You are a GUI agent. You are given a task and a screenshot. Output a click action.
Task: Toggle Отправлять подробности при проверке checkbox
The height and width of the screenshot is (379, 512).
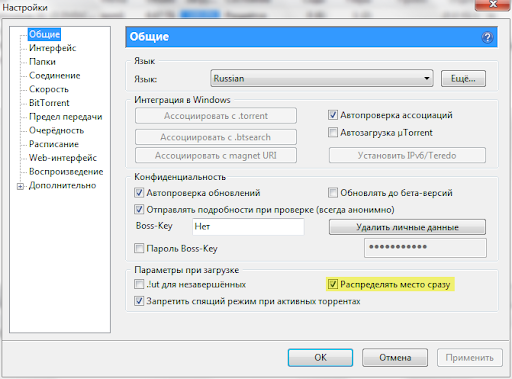[x=139, y=209]
